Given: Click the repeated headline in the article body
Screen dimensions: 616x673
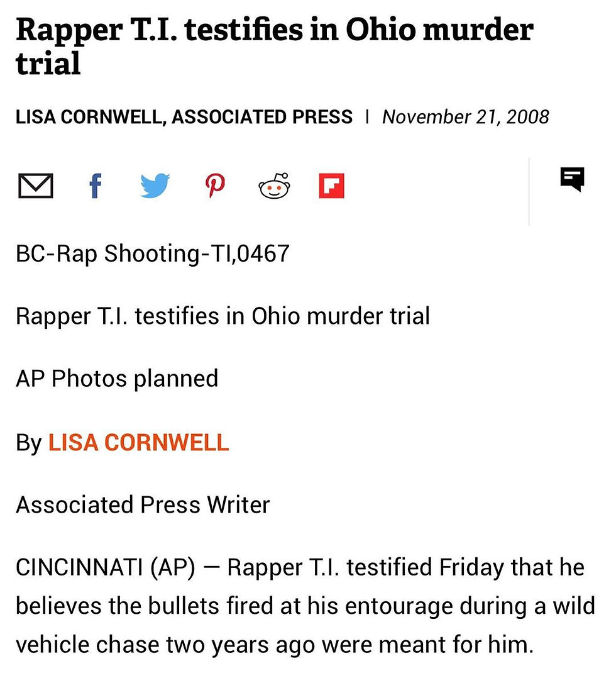Looking at the screenshot, I should click(x=223, y=315).
